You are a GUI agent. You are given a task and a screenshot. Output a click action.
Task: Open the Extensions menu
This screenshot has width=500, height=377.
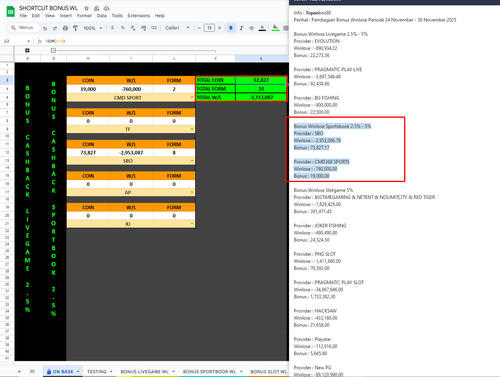(139, 16)
